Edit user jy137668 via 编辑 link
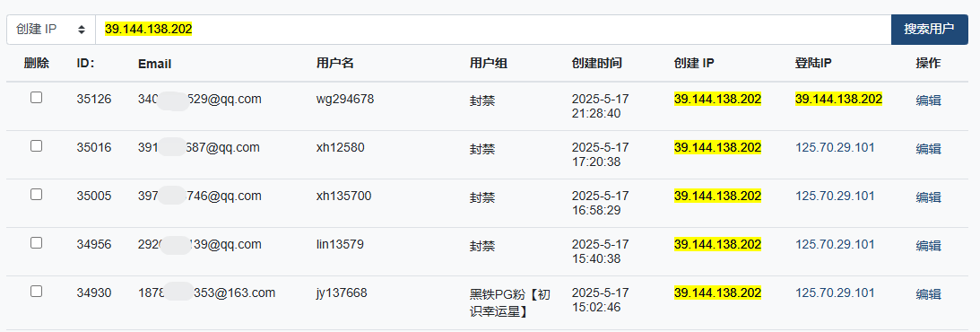 tap(928, 293)
